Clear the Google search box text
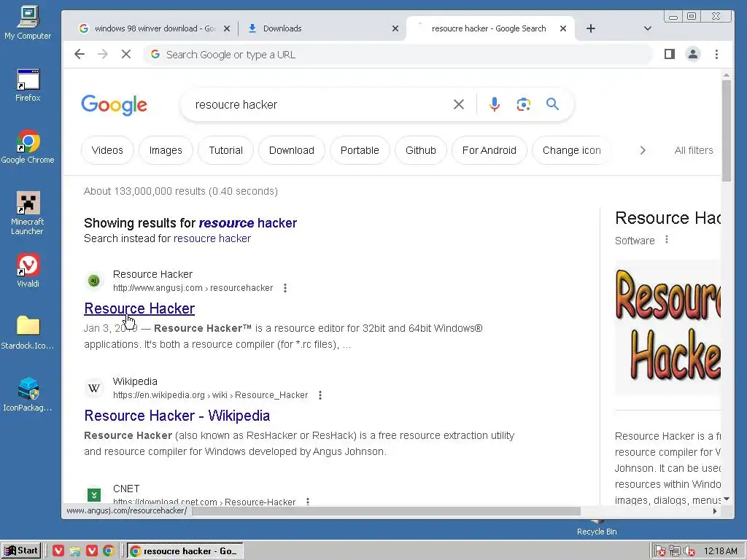This screenshot has height=560, width=747. click(458, 104)
